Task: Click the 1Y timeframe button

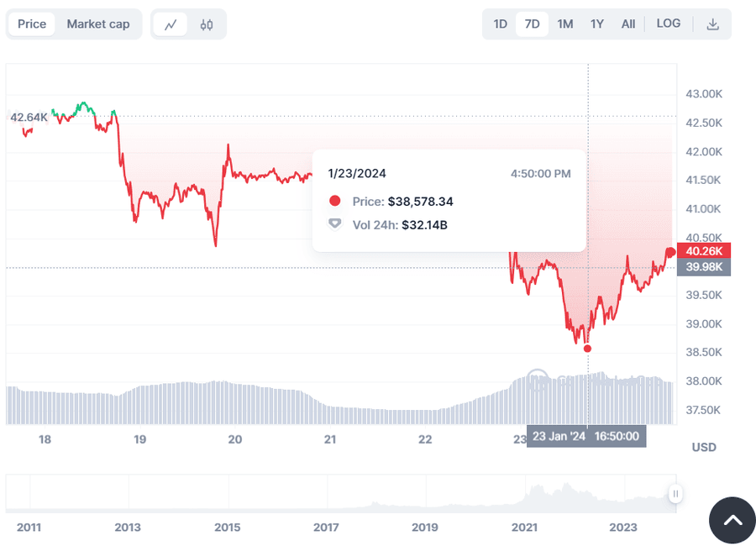Action: tap(596, 24)
